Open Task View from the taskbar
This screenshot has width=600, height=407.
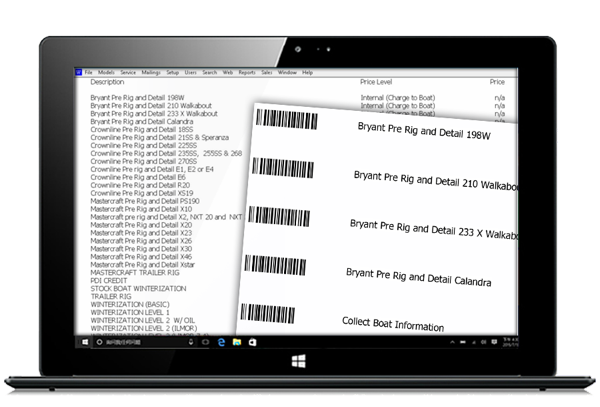pos(205,342)
